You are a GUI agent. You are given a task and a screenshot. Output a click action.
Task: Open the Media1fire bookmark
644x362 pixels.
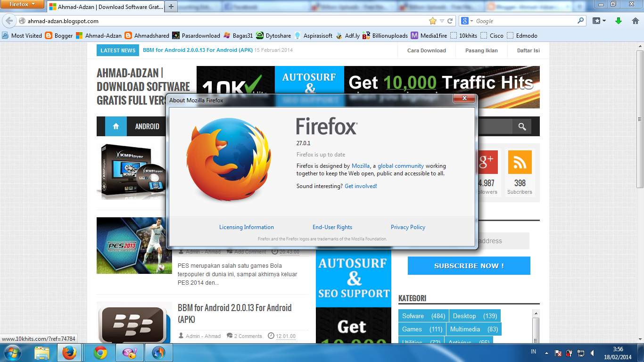pos(429,35)
